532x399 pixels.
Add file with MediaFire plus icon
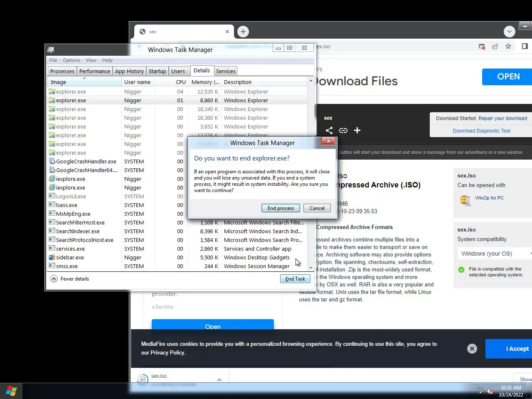357,131
